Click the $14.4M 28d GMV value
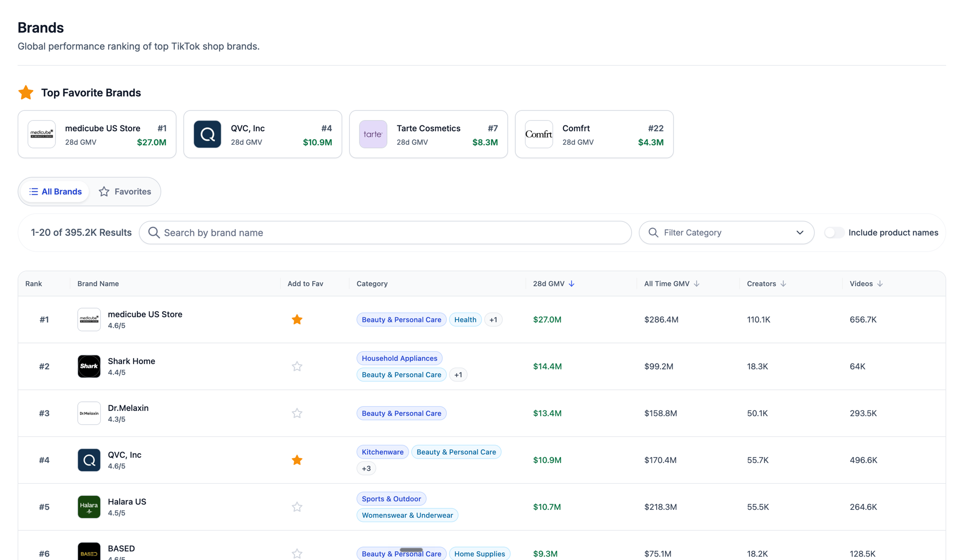 pyautogui.click(x=547, y=366)
